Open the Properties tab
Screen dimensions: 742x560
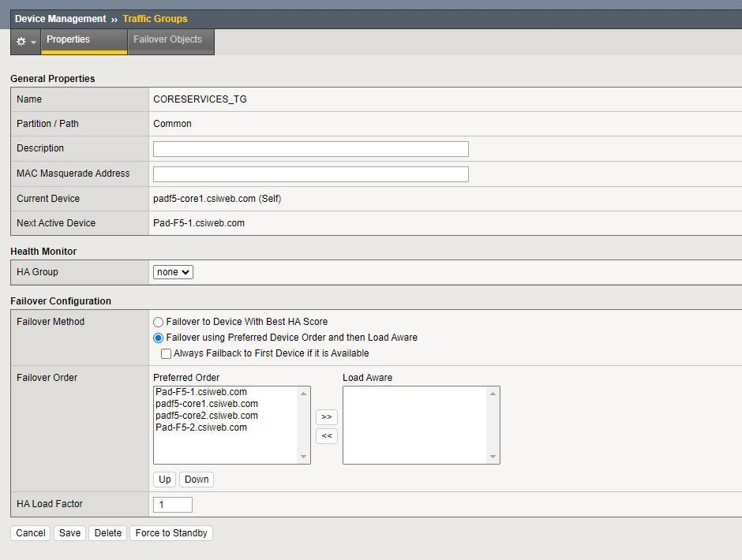tap(69, 39)
